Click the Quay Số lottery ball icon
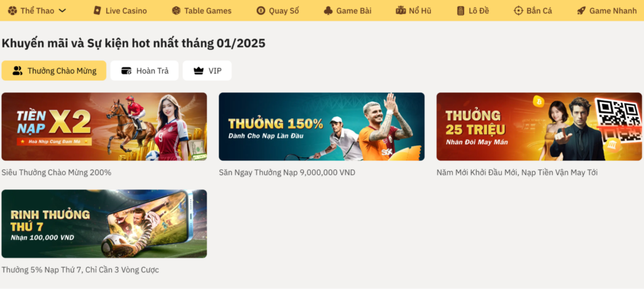 point(261,11)
